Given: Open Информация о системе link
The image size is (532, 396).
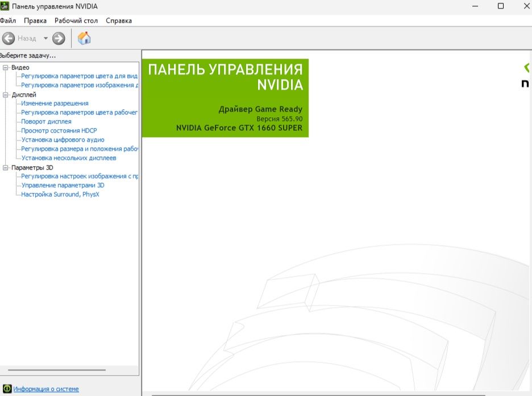Looking at the screenshot, I should pyautogui.click(x=46, y=389).
